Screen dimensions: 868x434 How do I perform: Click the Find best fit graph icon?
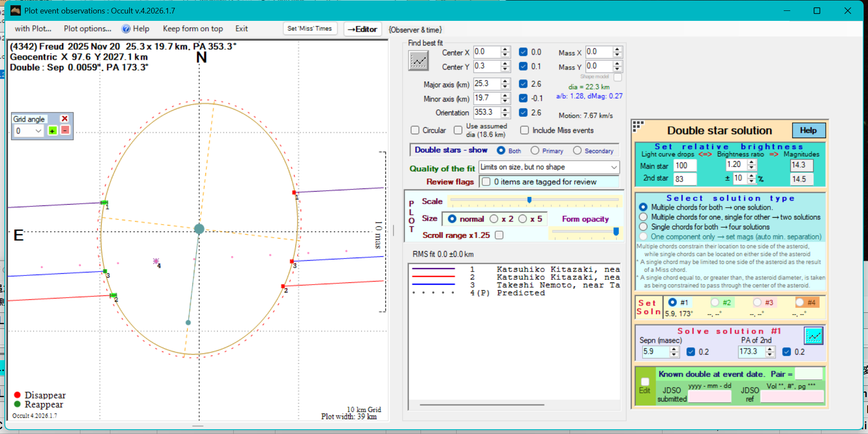[x=418, y=61]
